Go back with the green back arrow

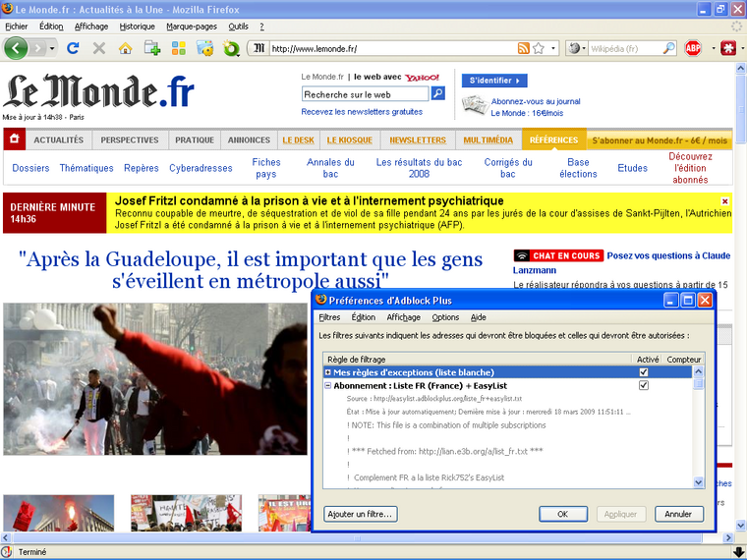[16, 48]
